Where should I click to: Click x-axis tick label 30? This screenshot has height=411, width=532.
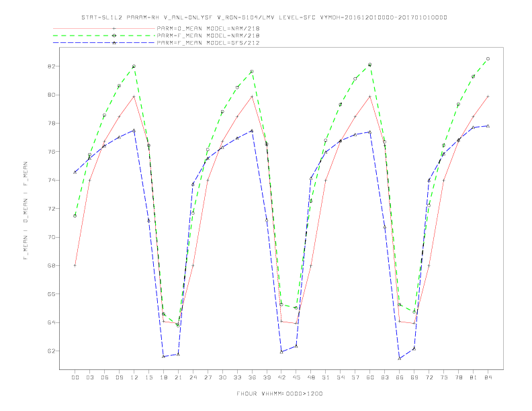[222, 377]
